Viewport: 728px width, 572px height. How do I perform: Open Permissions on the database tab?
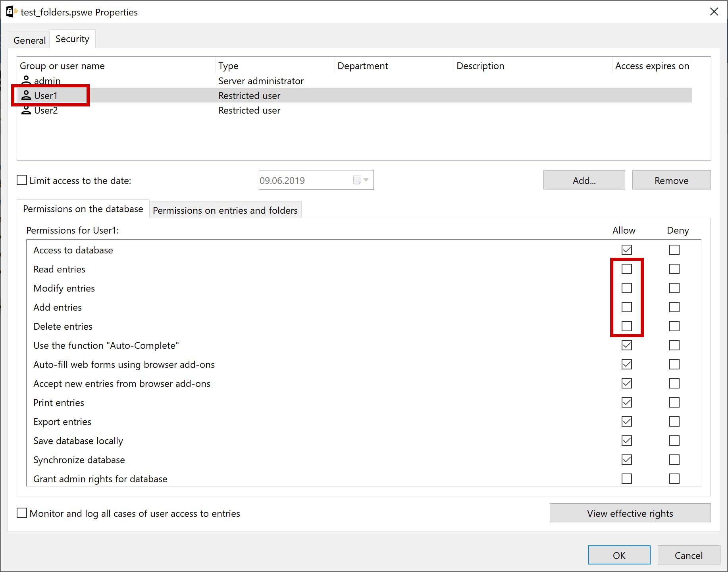[x=83, y=209]
